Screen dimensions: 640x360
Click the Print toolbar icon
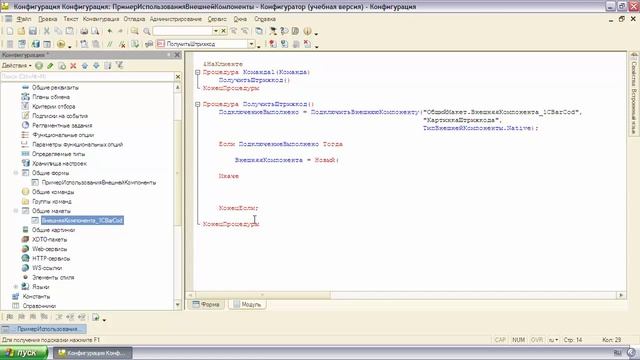[x=84, y=31]
